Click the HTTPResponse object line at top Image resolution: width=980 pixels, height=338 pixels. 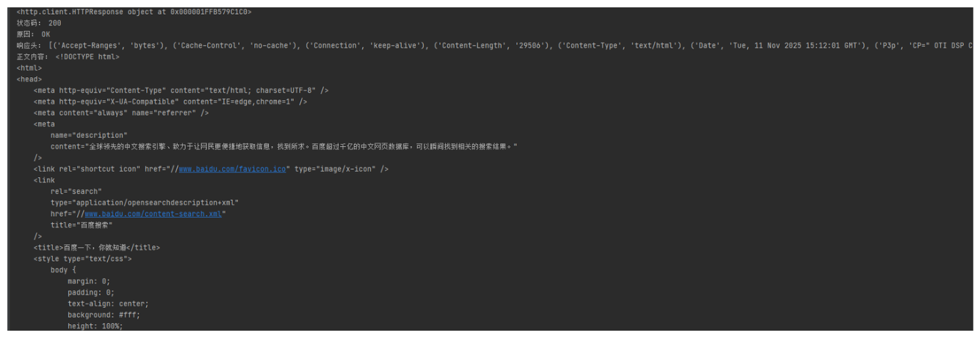point(134,12)
